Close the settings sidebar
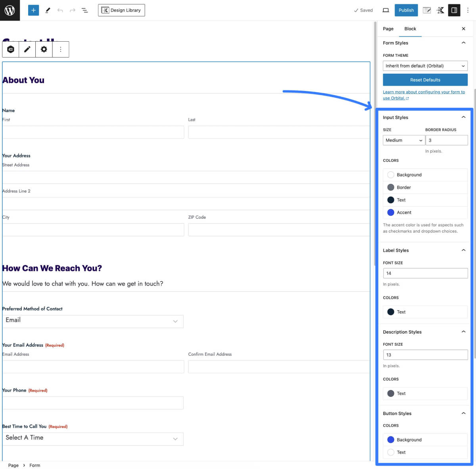Screen dimensions: 476x469 coord(464,29)
